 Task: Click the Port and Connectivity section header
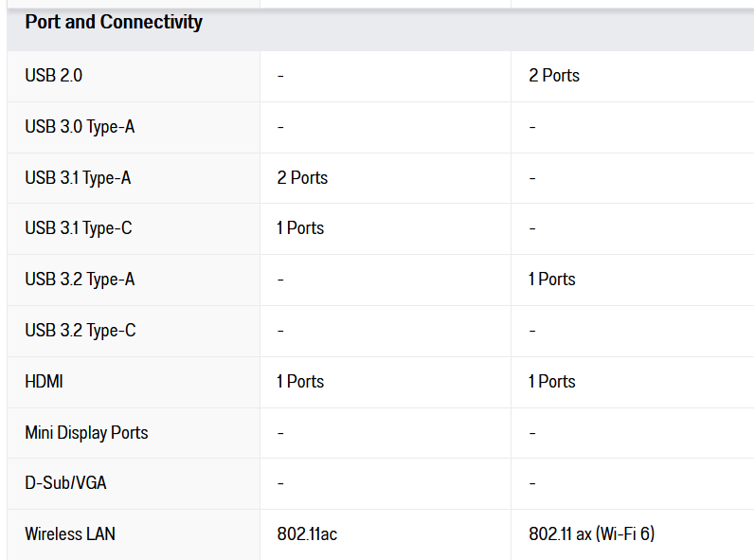click(114, 22)
